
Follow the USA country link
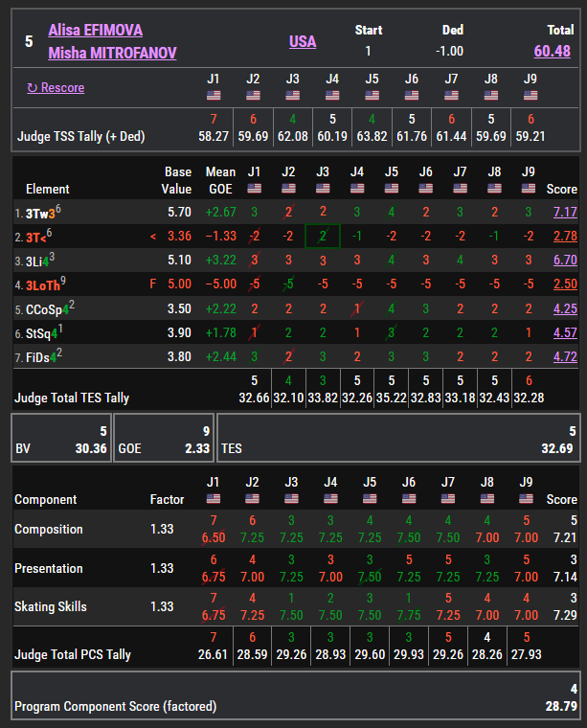[x=303, y=41]
